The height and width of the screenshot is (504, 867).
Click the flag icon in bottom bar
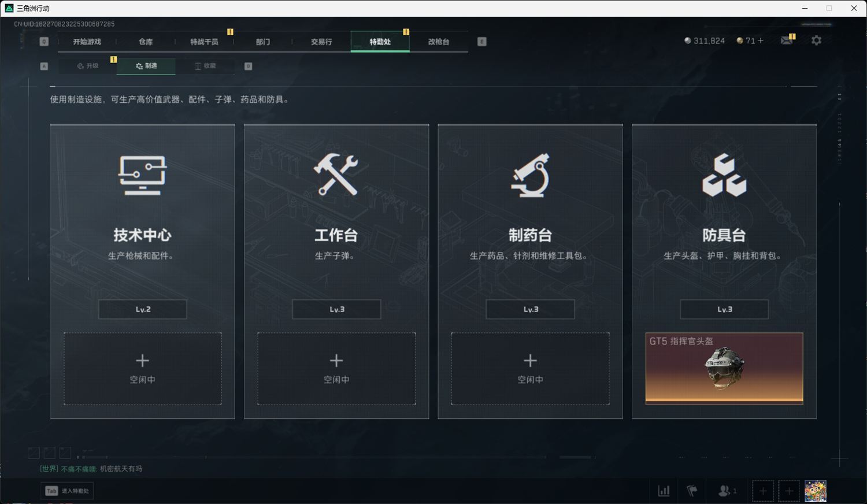click(x=692, y=491)
